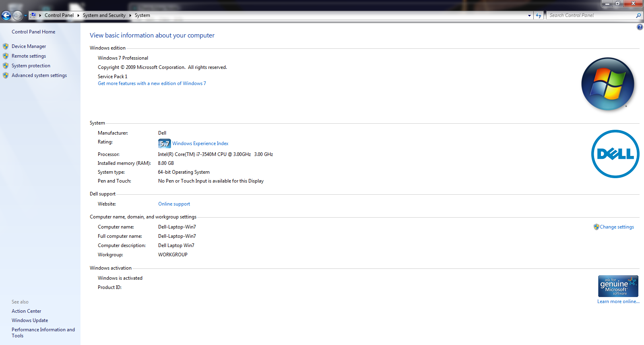Expand the arrow after System and Security breadcrumb
Viewport: 644px width, 345px height.
tap(130, 15)
